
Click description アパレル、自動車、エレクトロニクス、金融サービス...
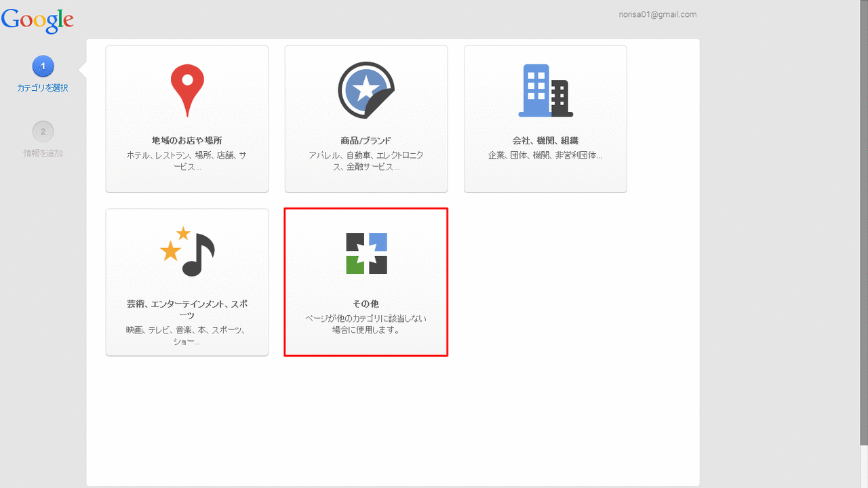366,161
